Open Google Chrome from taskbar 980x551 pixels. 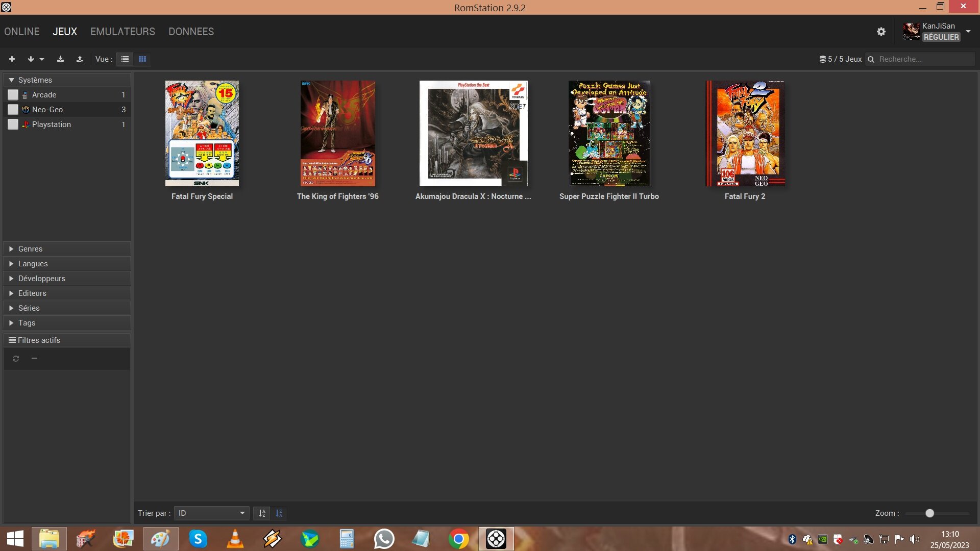458,539
